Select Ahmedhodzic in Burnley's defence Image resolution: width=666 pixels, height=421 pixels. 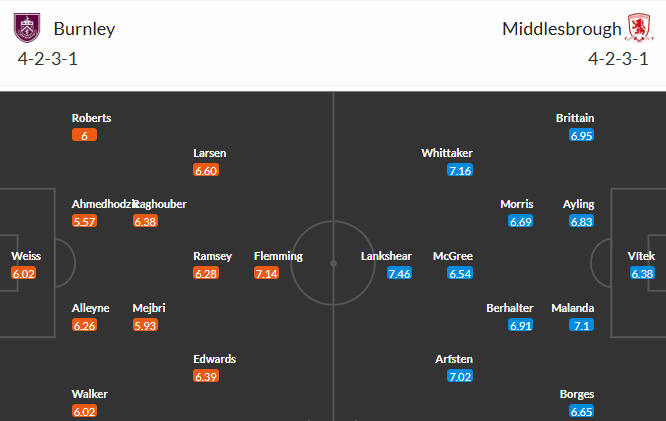tap(103, 204)
